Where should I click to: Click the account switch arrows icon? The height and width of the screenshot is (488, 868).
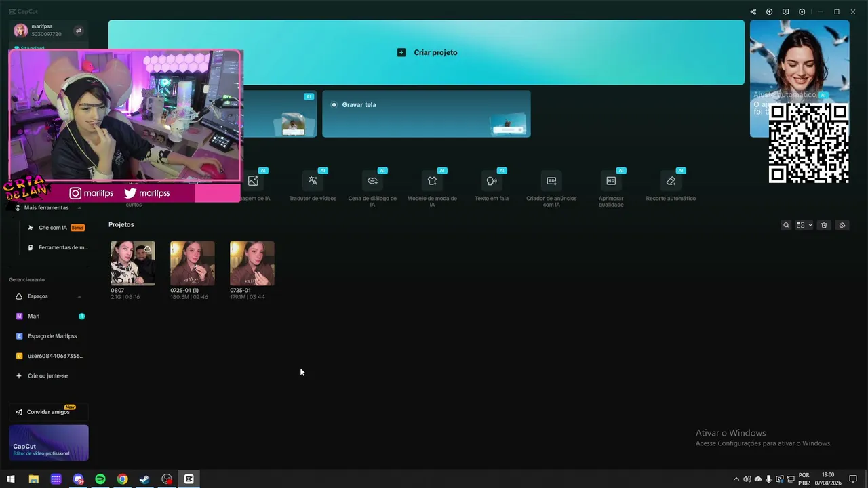[78, 30]
